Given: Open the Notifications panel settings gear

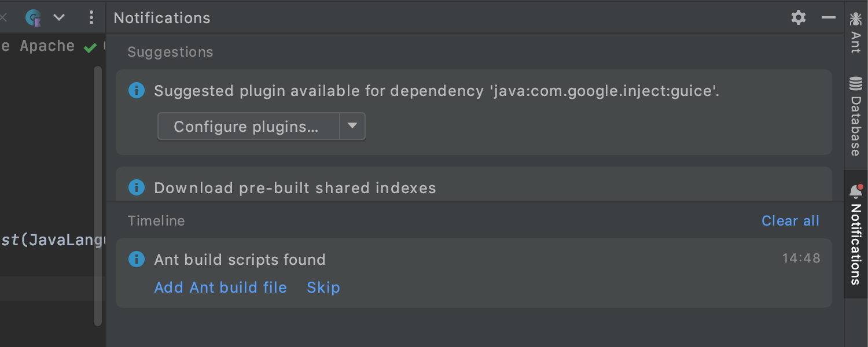Looking at the screenshot, I should (x=799, y=17).
